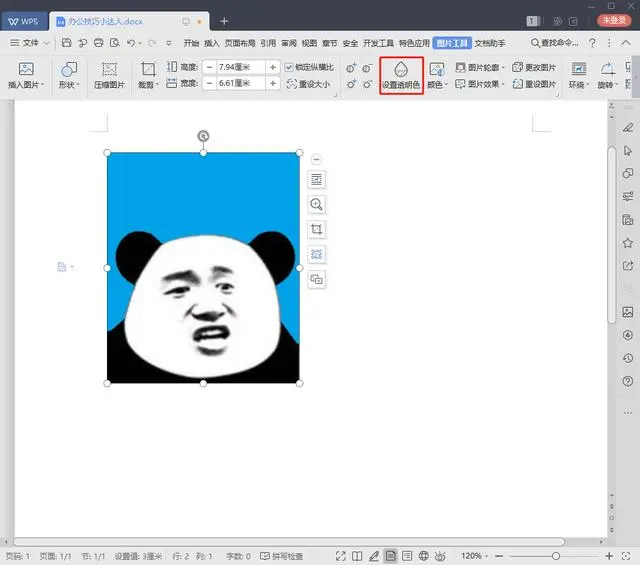This screenshot has height=565, width=640.
Task: Open the shapes pane in right sidebar
Action: pos(628,174)
